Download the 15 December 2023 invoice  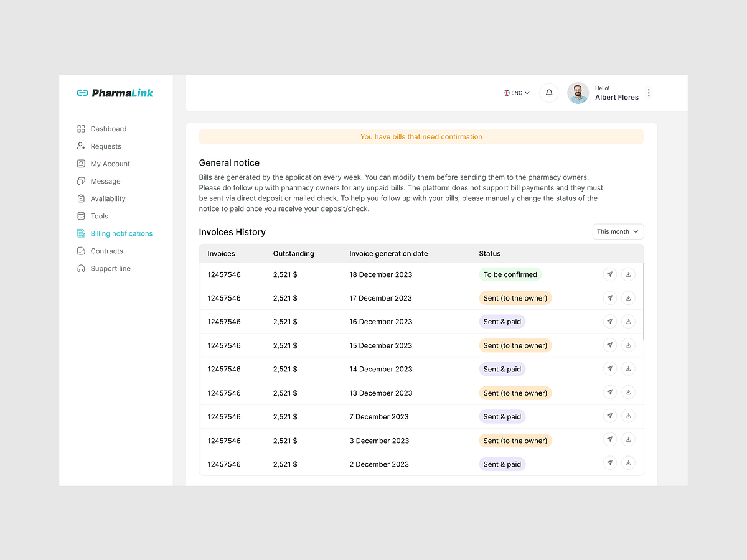[x=628, y=345]
